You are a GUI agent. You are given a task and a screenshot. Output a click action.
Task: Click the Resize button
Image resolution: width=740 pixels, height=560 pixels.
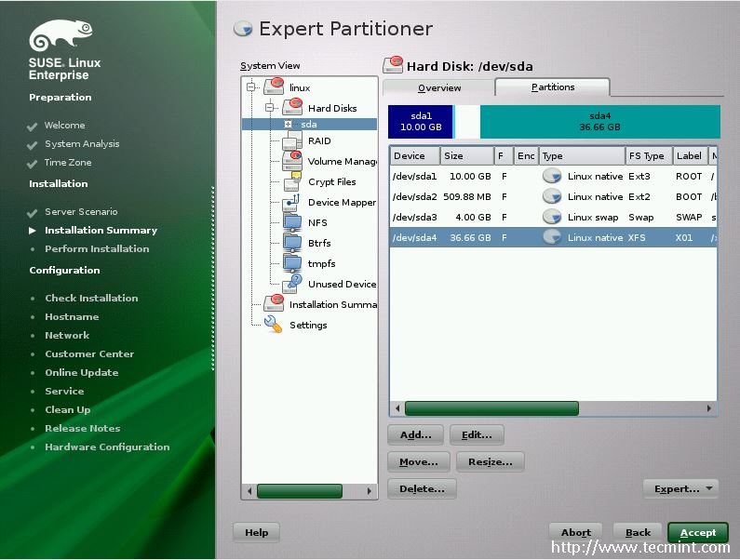[491, 462]
